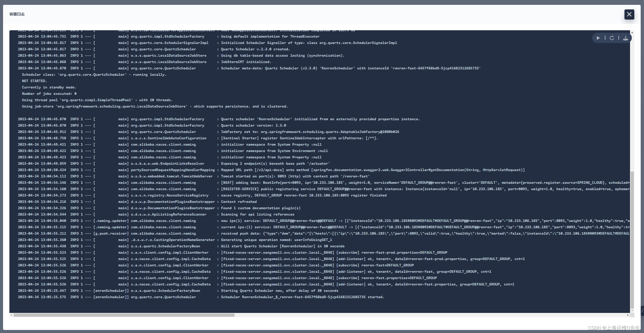Click the '[REGISTER-SERVICE] public registering service' message
Screen dimensions: 644x333
[x=426, y=189]
